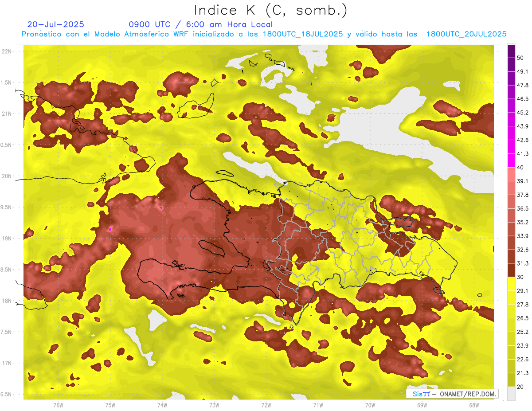Click the "1800UTC_18JUL2025" initialization time text

(303, 34)
